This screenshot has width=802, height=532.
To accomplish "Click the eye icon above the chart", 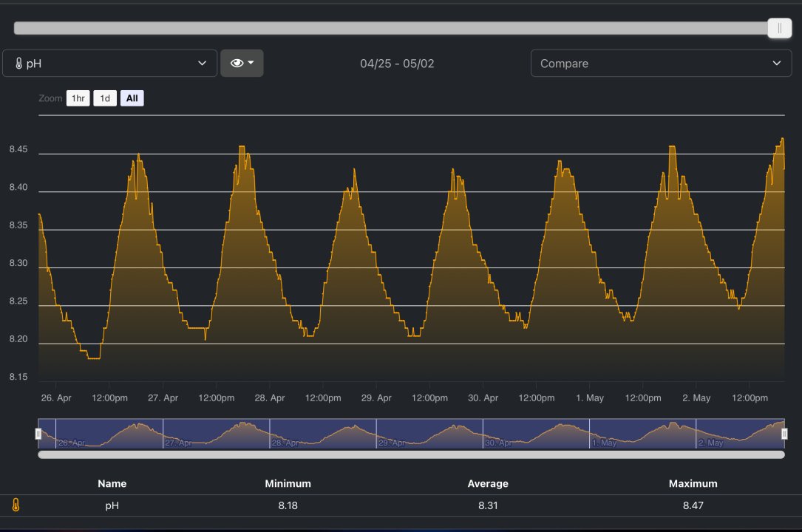I will [237, 64].
